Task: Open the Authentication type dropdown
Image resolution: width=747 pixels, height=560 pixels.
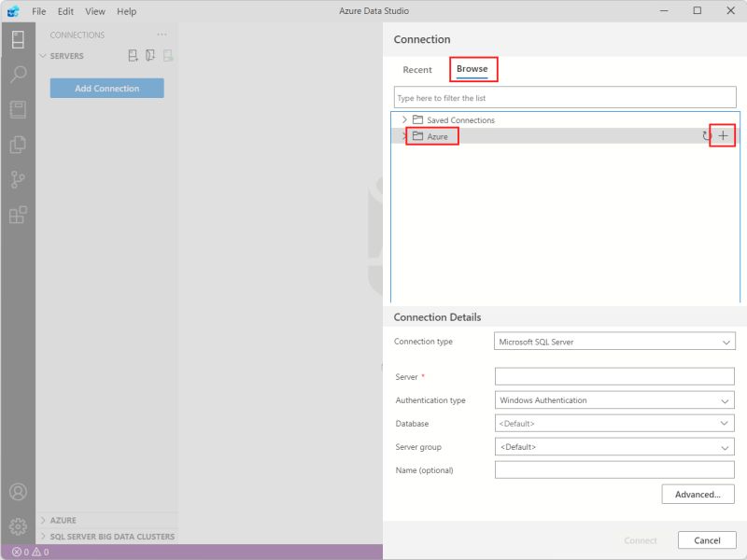Action: [x=614, y=399]
